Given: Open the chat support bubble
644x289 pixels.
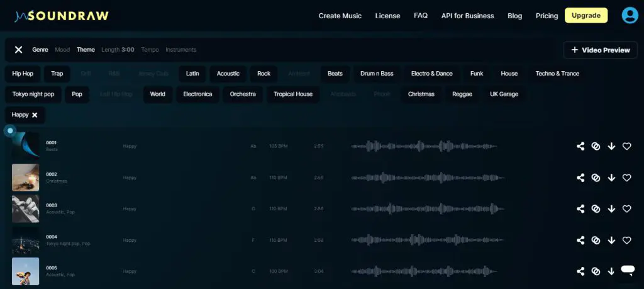Looking at the screenshot, I should click(x=627, y=270).
